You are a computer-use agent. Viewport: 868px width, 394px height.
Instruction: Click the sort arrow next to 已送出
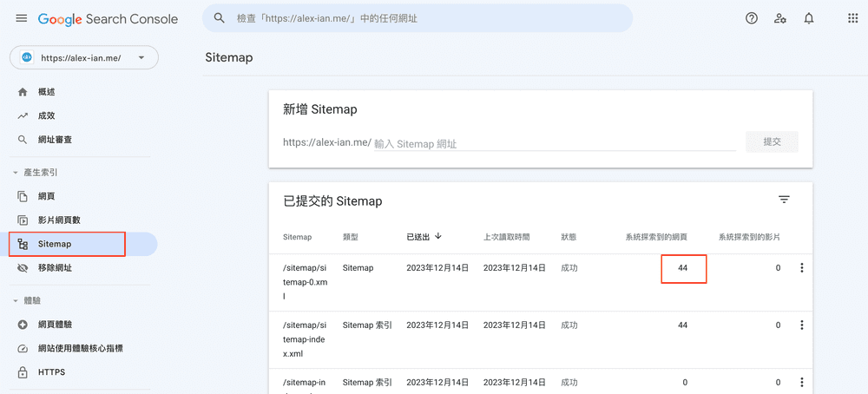(x=438, y=236)
